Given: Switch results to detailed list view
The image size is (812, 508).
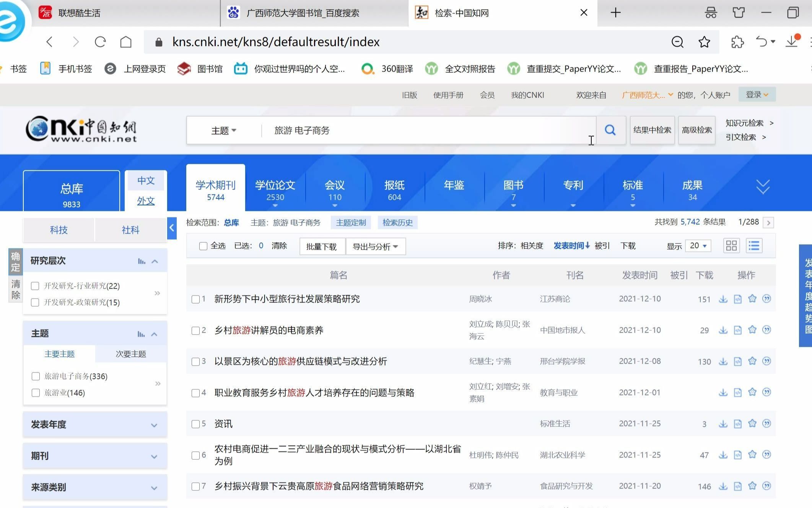Looking at the screenshot, I should click(x=754, y=245).
